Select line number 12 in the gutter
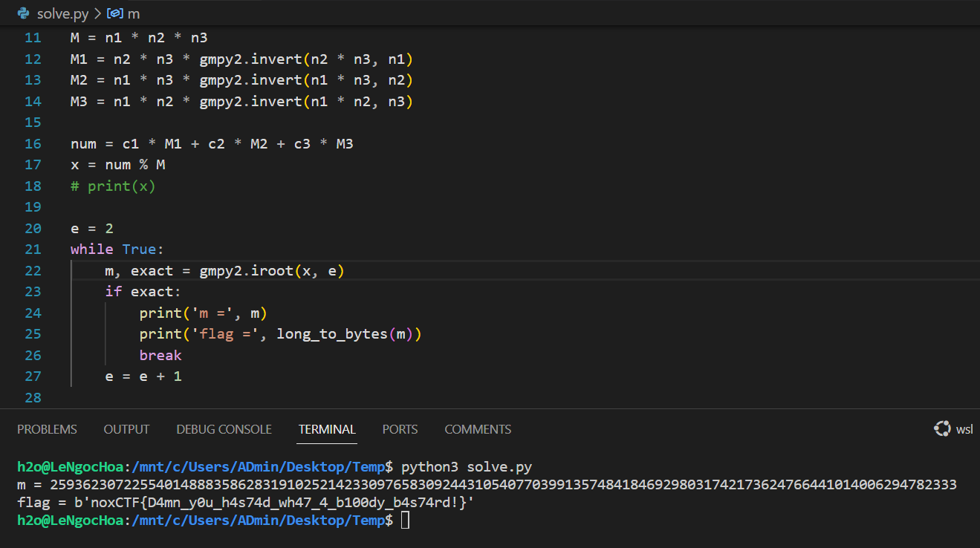This screenshot has height=548, width=980. click(33, 59)
